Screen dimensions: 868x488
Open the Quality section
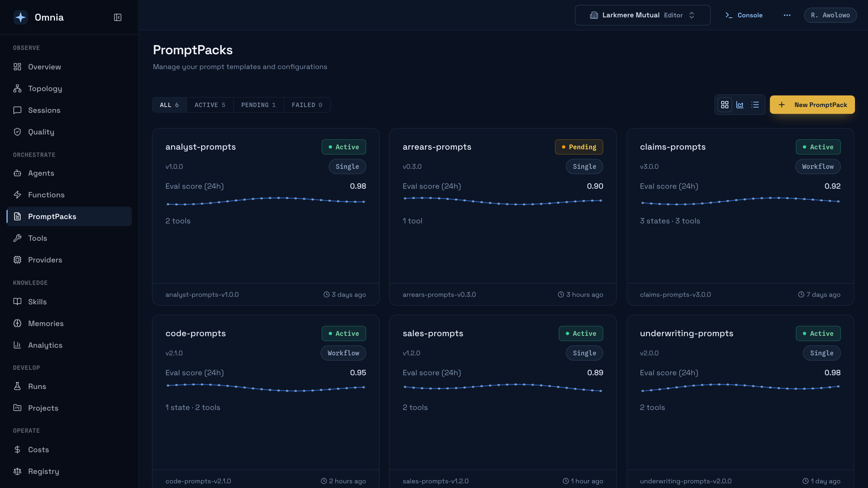[x=69, y=132]
